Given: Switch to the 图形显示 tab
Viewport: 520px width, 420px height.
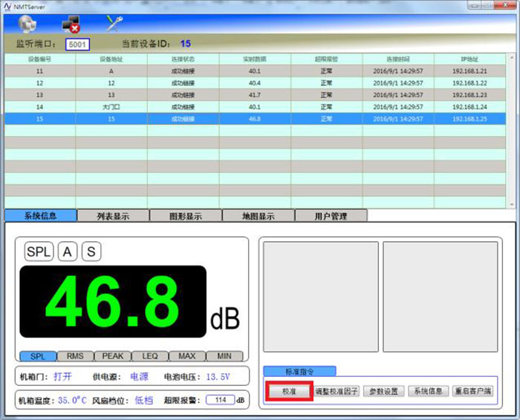Looking at the screenshot, I should point(185,216).
